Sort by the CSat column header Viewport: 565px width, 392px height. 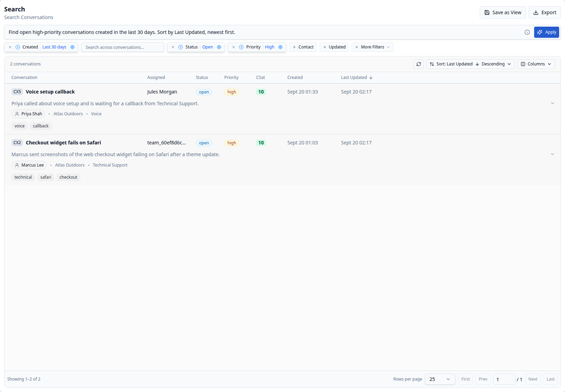pyautogui.click(x=260, y=78)
